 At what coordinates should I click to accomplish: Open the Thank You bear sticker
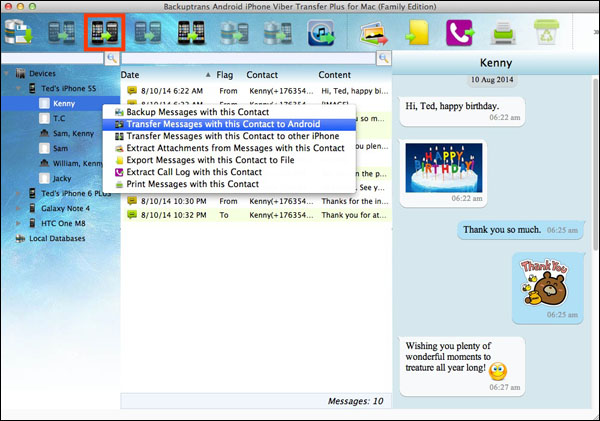(x=544, y=282)
